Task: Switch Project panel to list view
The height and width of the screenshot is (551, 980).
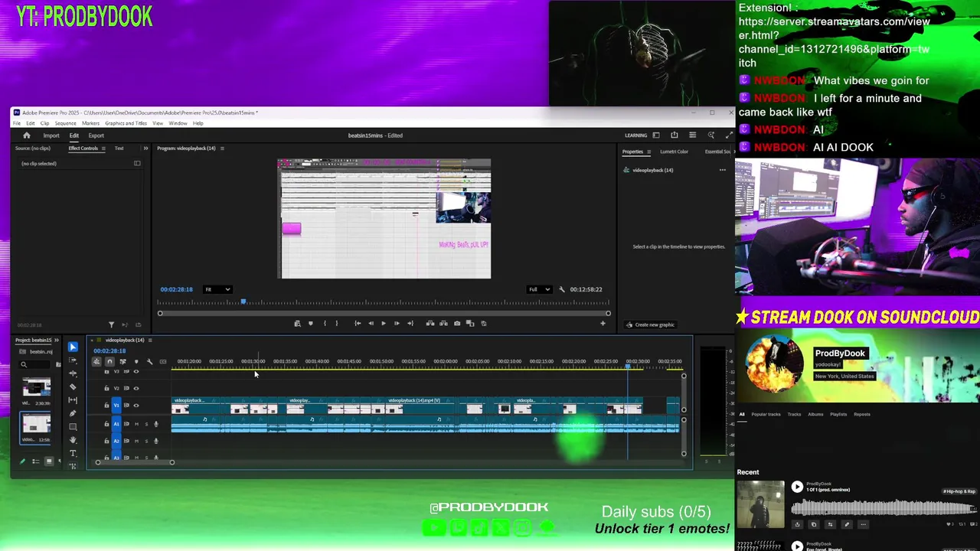Action: coord(35,461)
